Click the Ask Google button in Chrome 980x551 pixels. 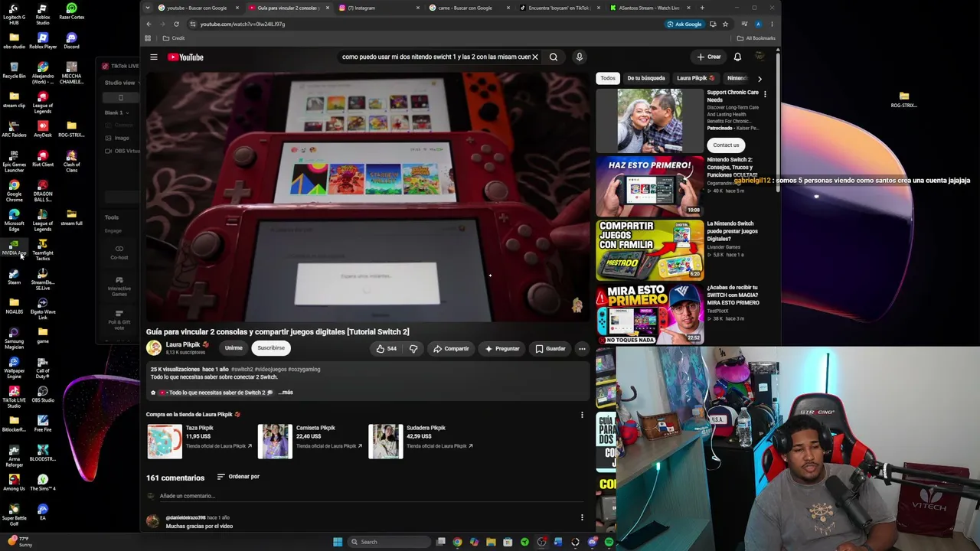tap(684, 24)
